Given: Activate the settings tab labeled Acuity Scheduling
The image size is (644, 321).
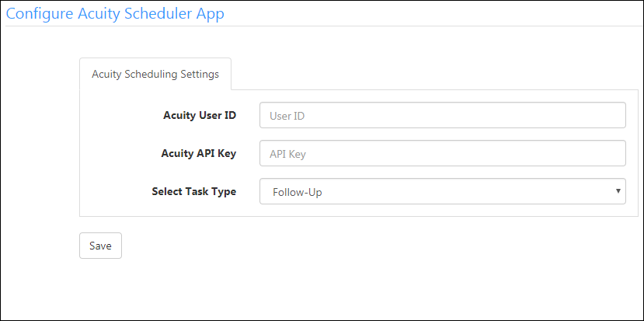Looking at the screenshot, I should tap(155, 74).
